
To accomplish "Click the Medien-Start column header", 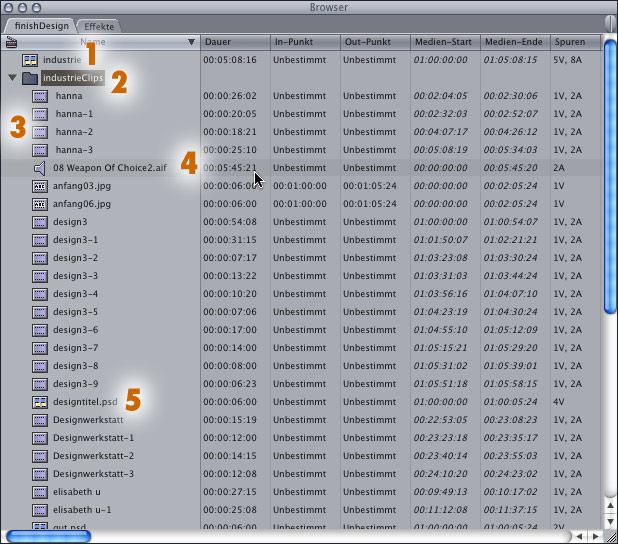I will (444, 43).
